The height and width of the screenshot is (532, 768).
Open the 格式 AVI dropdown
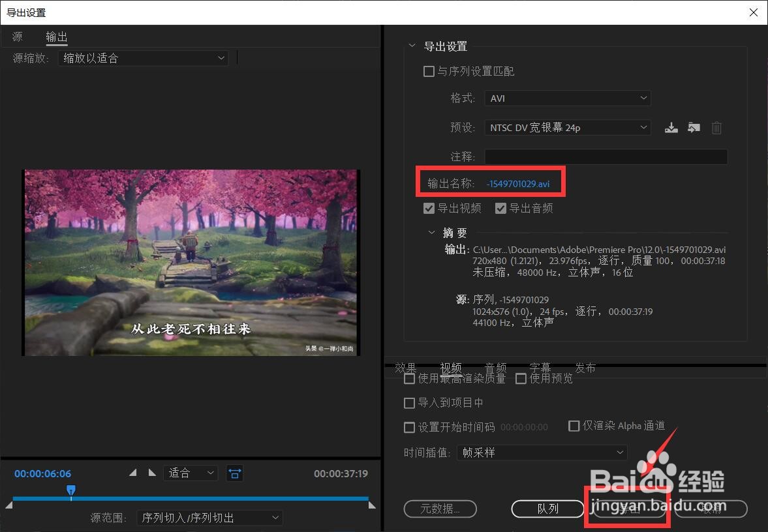568,98
